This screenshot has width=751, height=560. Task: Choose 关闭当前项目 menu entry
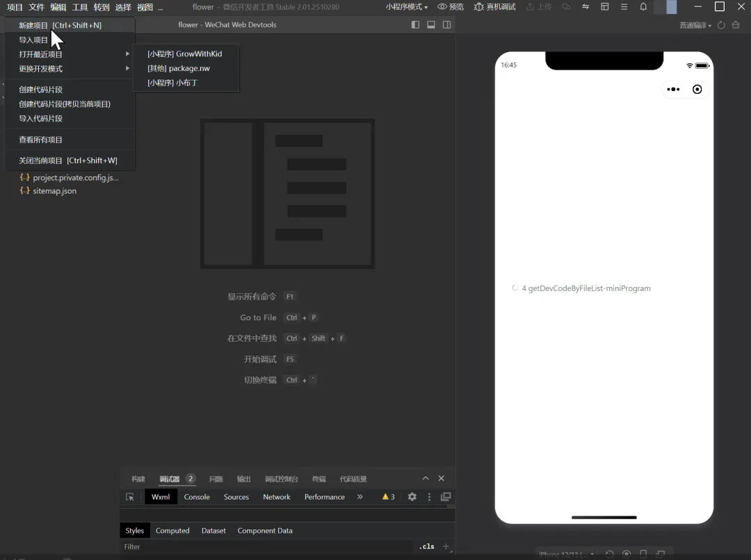tap(70, 160)
